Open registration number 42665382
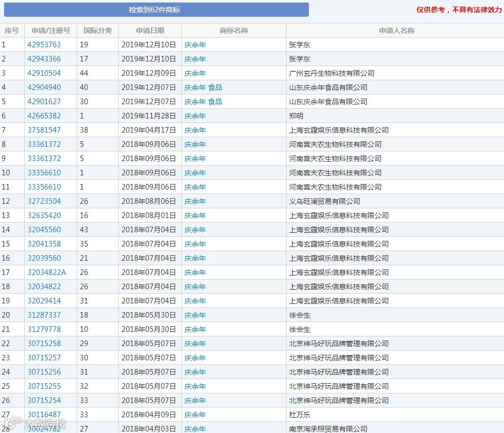 coord(44,116)
